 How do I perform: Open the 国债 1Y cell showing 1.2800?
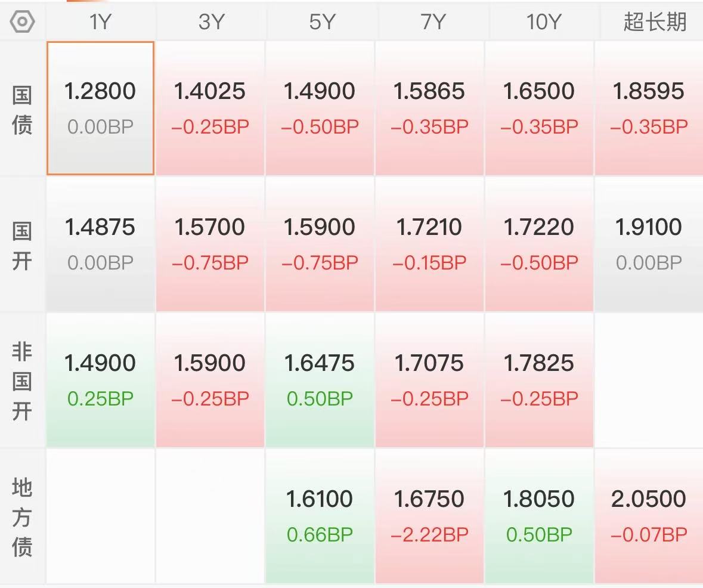(100, 108)
